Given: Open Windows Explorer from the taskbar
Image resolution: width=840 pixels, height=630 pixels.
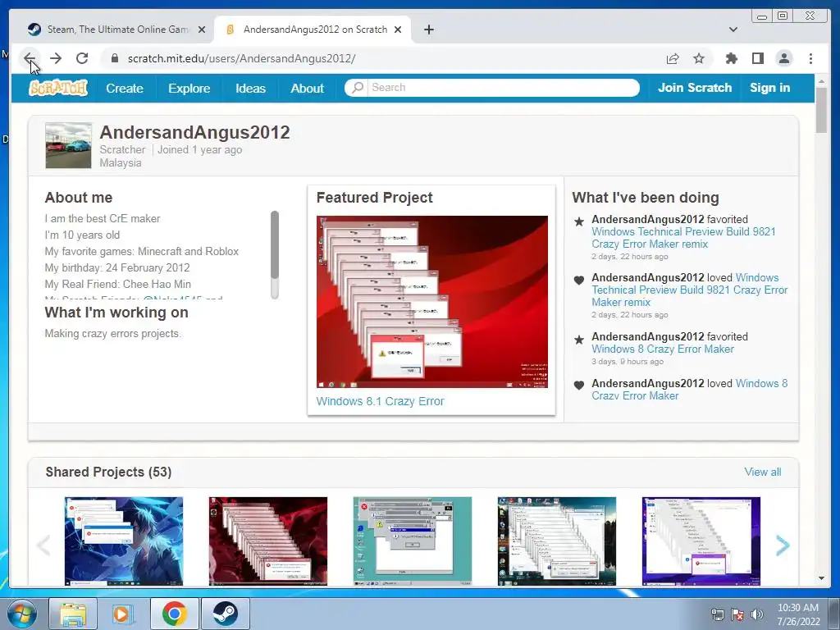Looking at the screenshot, I should pos(73,614).
